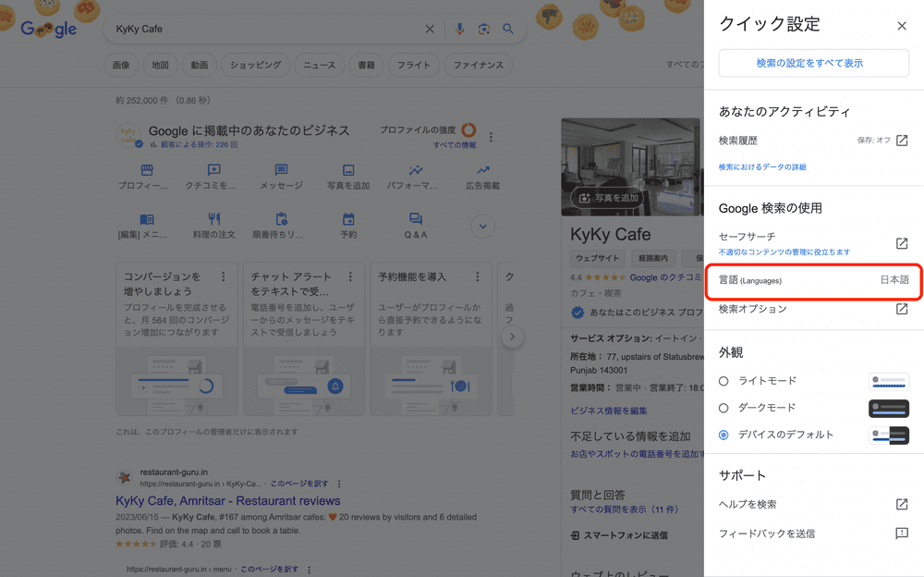Image resolution: width=924 pixels, height=577 pixels.
Task: Click the microphone voice search icon
Action: coord(459,29)
